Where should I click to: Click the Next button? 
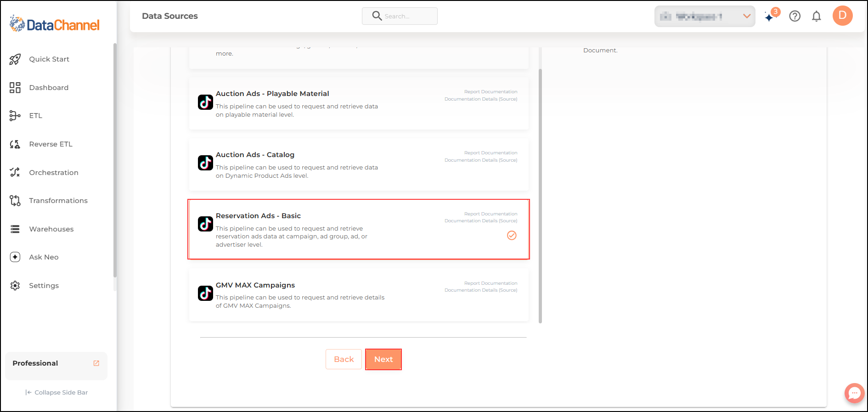(x=383, y=359)
